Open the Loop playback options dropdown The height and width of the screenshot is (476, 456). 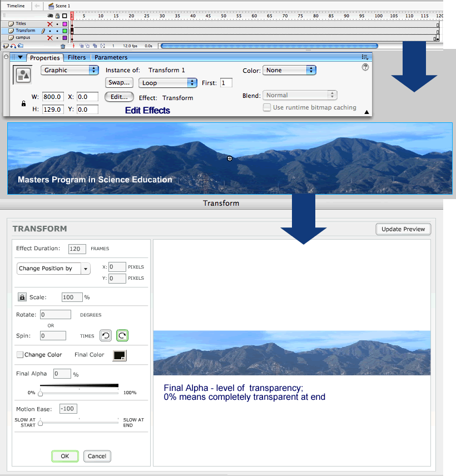click(168, 83)
